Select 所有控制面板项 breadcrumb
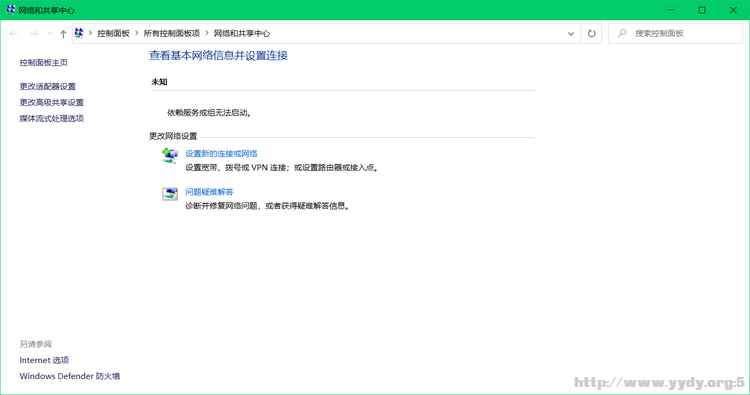 (x=172, y=33)
